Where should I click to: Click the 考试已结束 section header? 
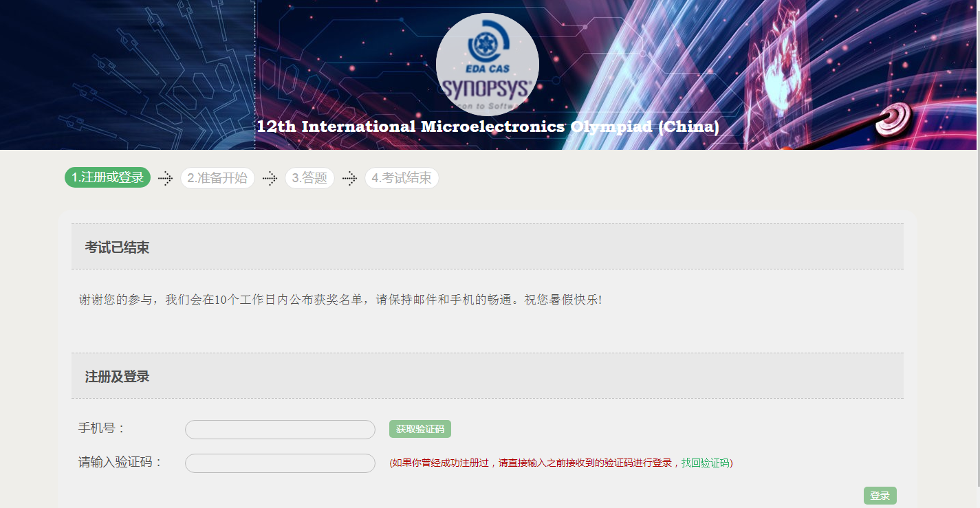point(118,247)
